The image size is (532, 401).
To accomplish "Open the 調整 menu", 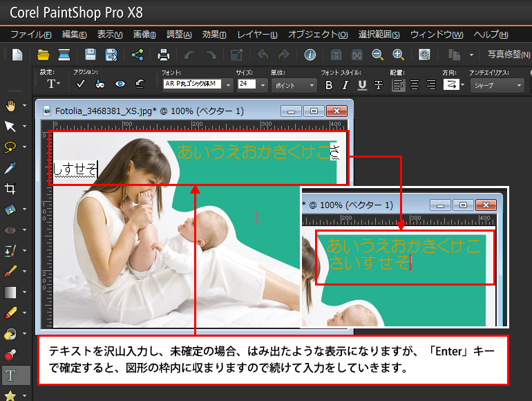I will point(179,35).
